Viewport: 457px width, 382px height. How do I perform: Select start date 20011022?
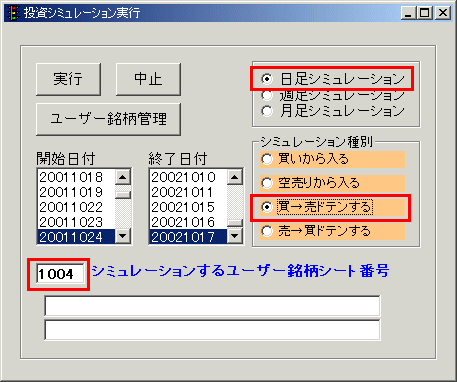[x=76, y=207]
